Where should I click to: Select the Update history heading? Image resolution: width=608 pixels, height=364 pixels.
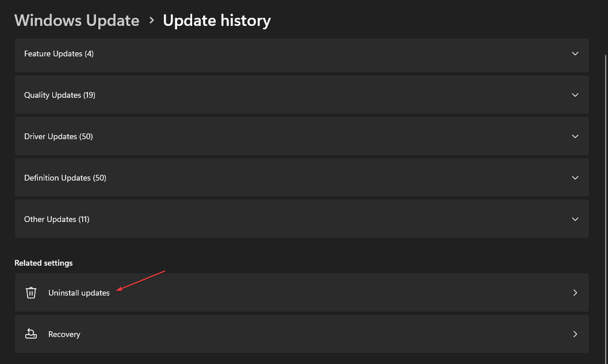(x=217, y=21)
